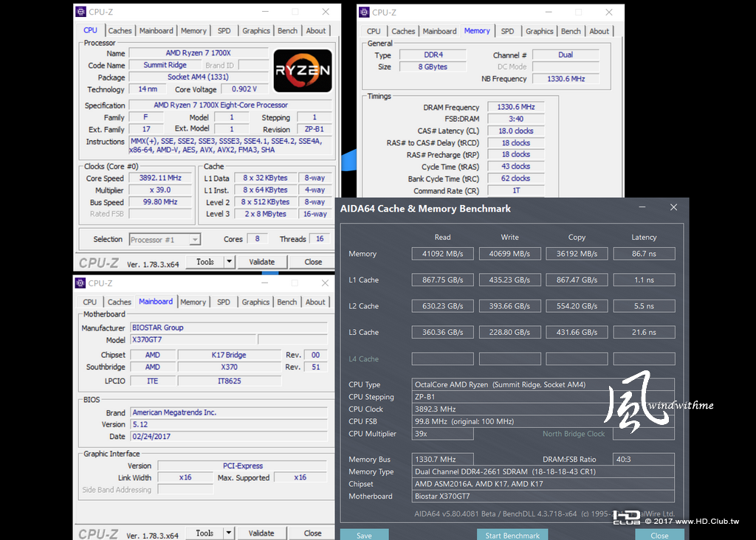Open Tools dropdown arrow in Mainboard window
756x540 pixels.
click(x=229, y=533)
